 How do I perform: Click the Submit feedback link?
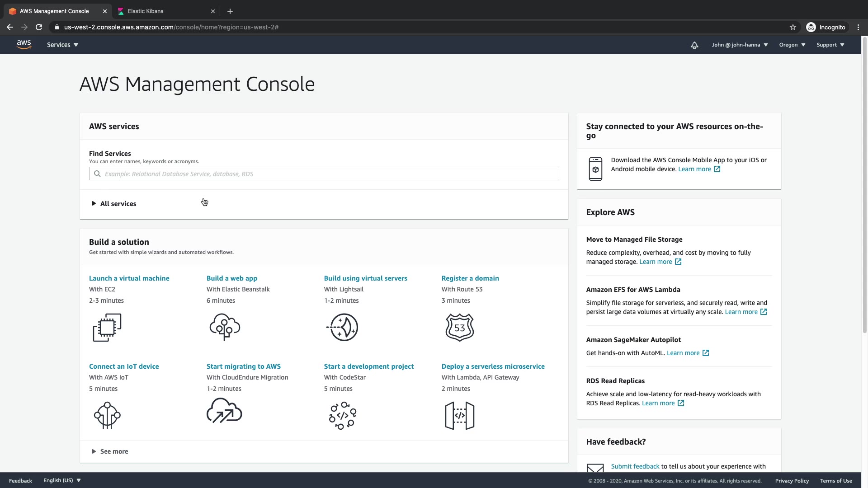pos(635,466)
